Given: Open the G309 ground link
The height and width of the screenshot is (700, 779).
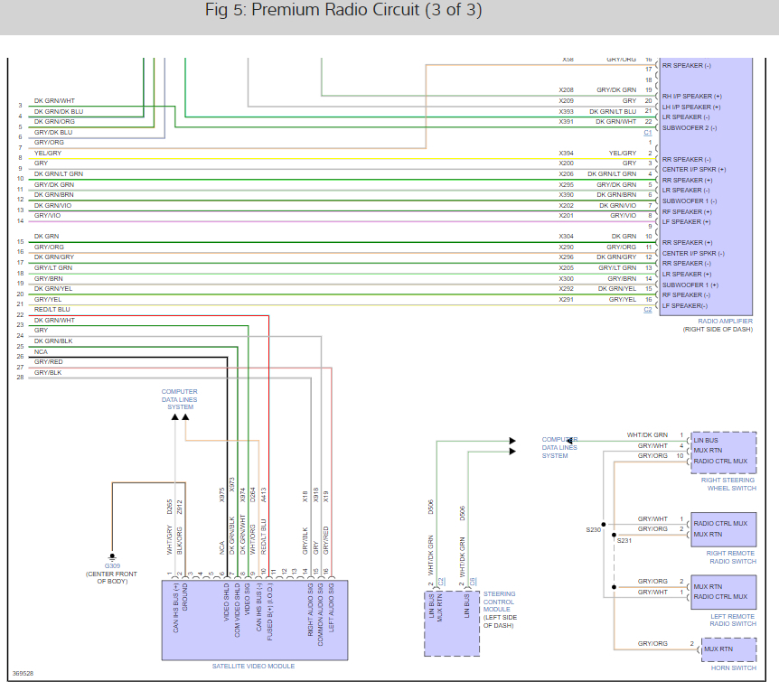Looking at the screenshot, I should [112, 566].
